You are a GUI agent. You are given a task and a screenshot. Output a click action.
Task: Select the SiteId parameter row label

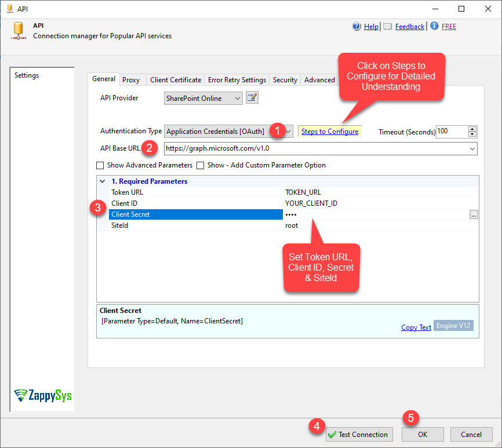coord(195,225)
